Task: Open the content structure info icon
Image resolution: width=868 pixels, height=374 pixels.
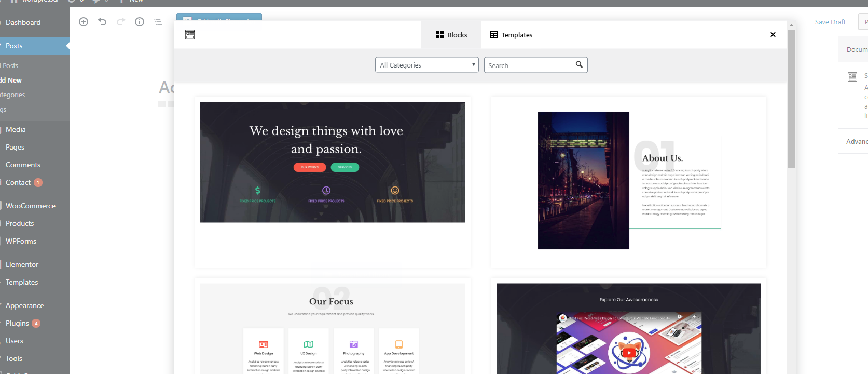Action: 140,22
